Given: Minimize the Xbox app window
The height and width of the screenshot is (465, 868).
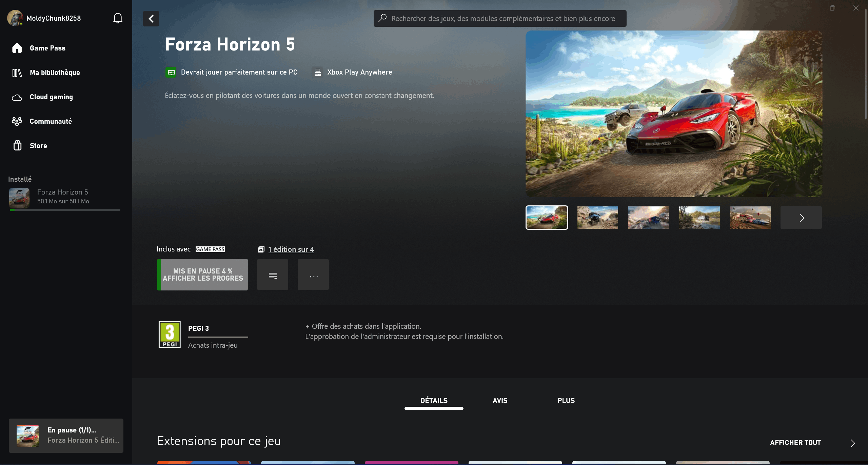Looking at the screenshot, I should 809,8.
